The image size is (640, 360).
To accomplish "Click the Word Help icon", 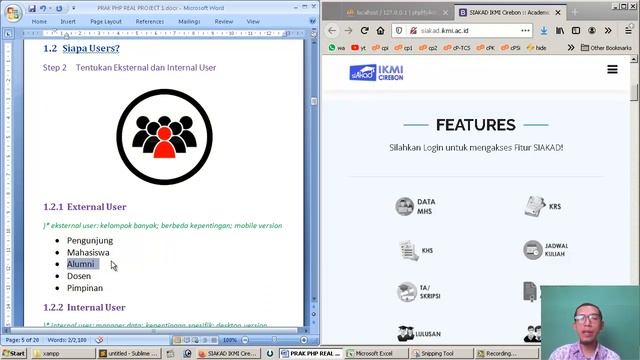I will pyautogui.click(x=313, y=21).
